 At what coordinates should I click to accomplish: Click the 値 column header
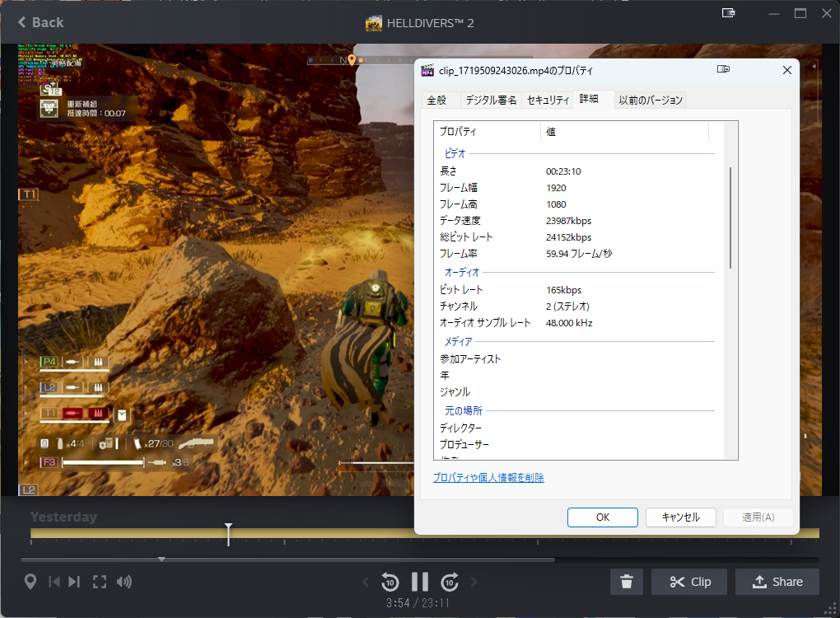coord(624,132)
